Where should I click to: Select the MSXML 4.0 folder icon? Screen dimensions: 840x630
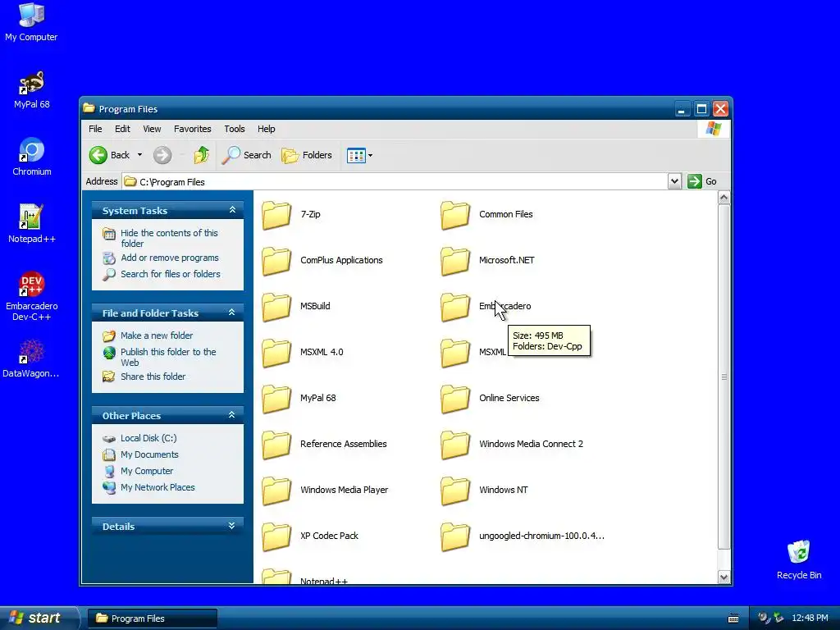276,354
